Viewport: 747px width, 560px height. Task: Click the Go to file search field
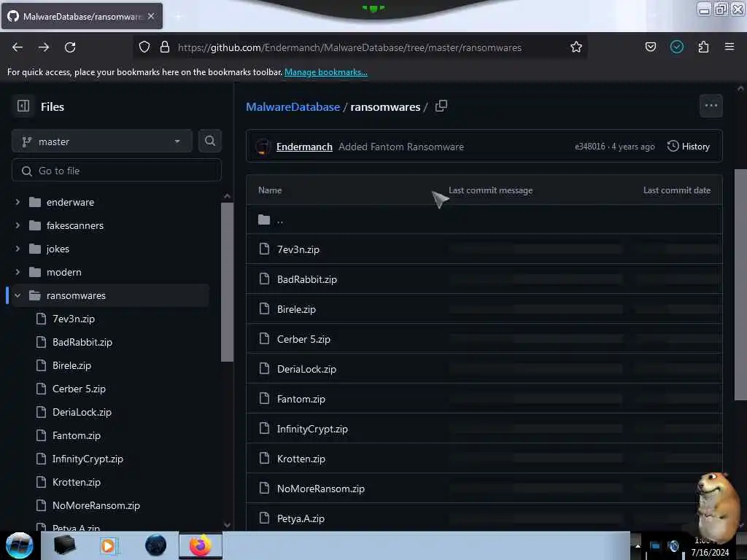(117, 171)
